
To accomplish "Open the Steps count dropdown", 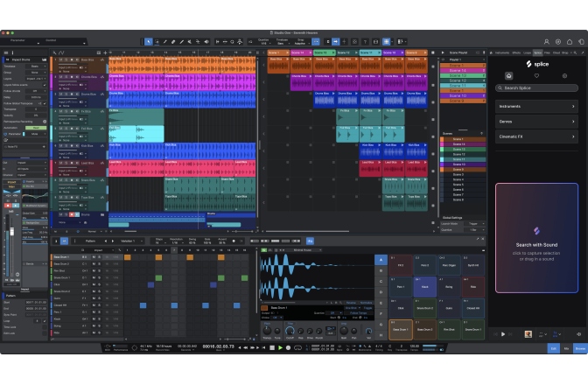I will (x=159, y=243).
